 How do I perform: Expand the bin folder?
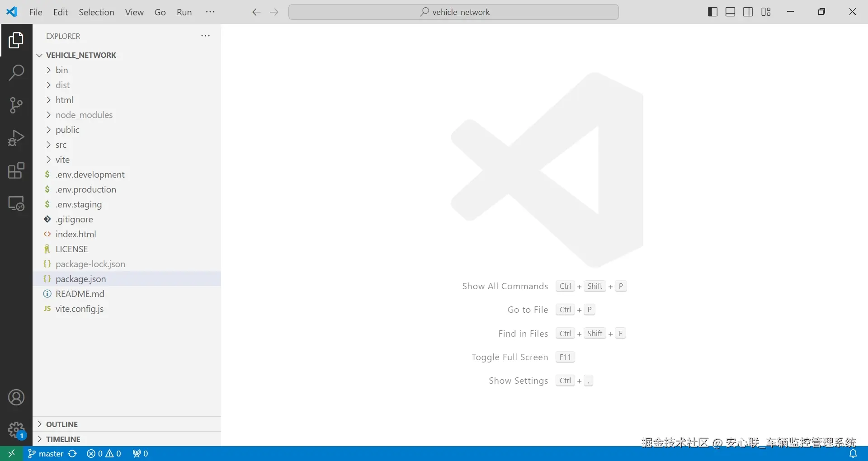pos(127,70)
